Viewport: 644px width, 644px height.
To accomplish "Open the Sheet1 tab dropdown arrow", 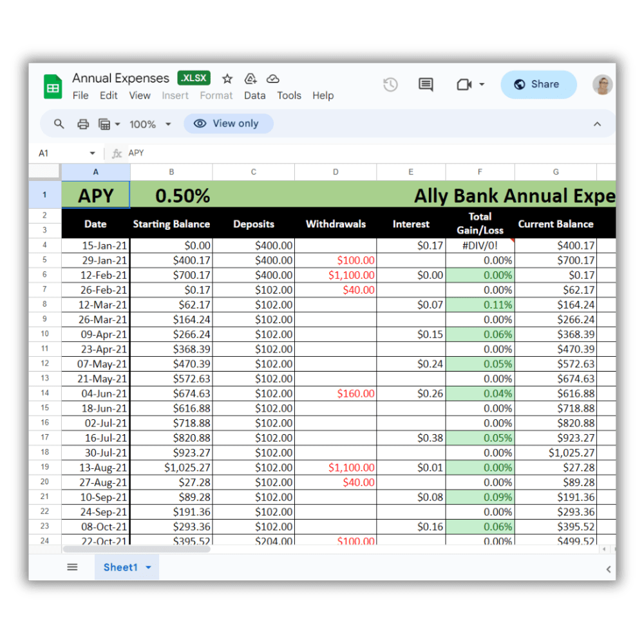I will 148,567.
